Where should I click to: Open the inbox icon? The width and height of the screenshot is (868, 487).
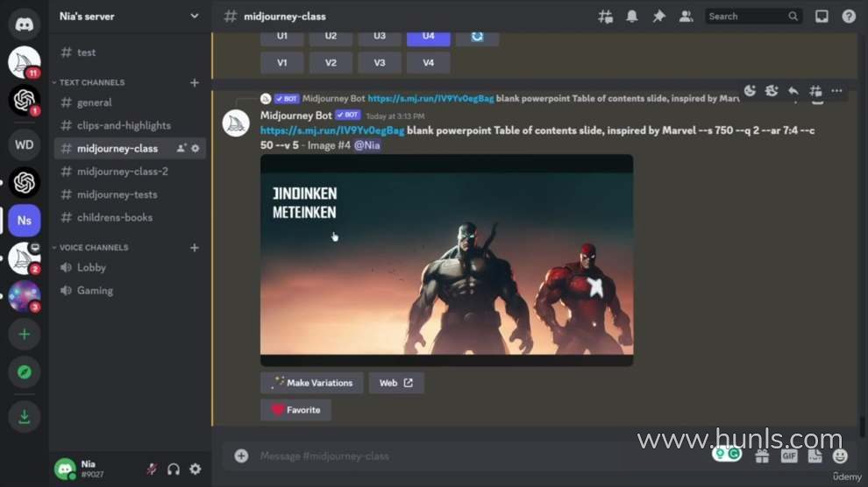tap(822, 17)
